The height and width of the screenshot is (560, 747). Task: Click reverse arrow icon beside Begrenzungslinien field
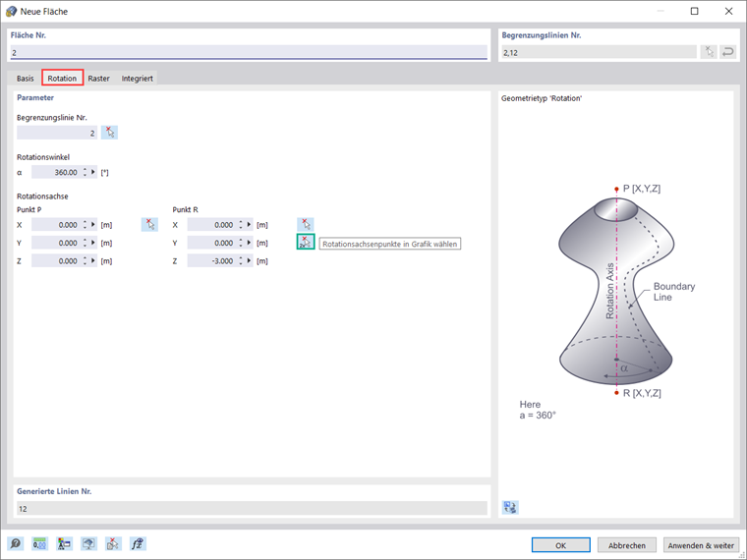click(727, 52)
